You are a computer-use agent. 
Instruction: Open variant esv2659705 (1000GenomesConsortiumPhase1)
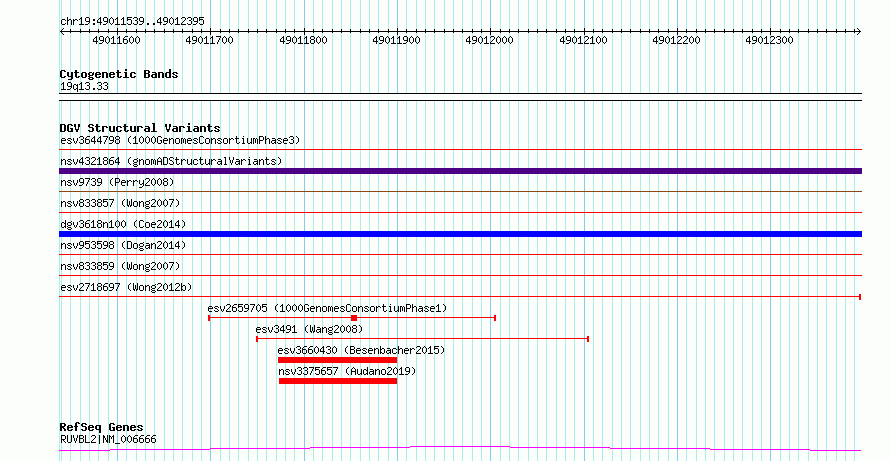click(328, 308)
